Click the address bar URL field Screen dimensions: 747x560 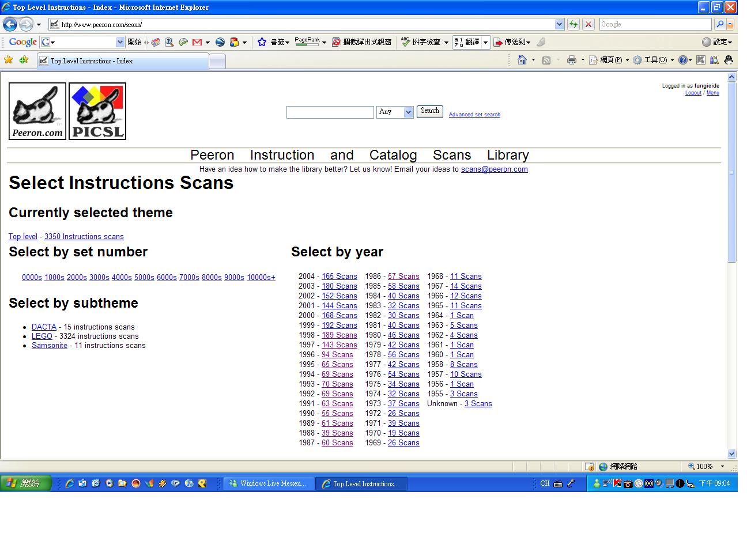[x=308, y=24]
